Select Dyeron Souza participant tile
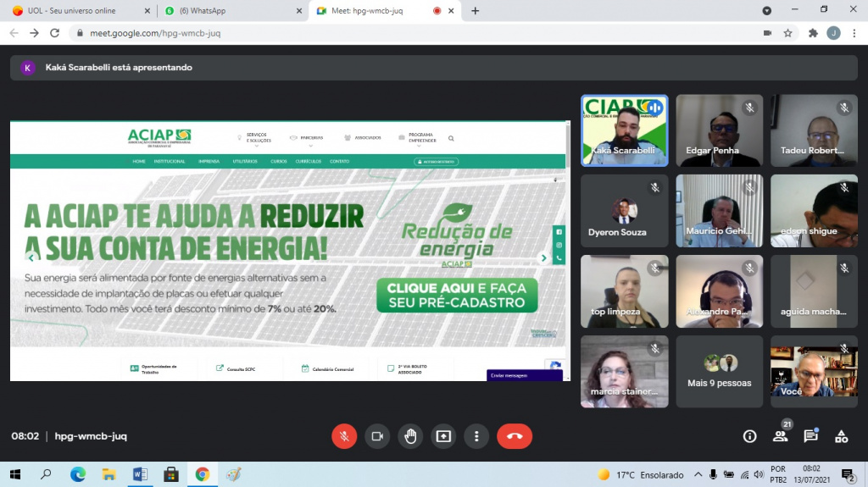This screenshot has height=487, width=868. 625,211
